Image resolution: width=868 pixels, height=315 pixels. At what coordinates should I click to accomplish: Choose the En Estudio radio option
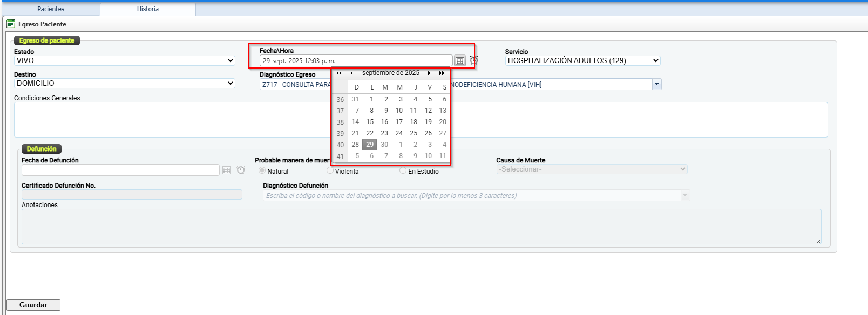[403, 170]
